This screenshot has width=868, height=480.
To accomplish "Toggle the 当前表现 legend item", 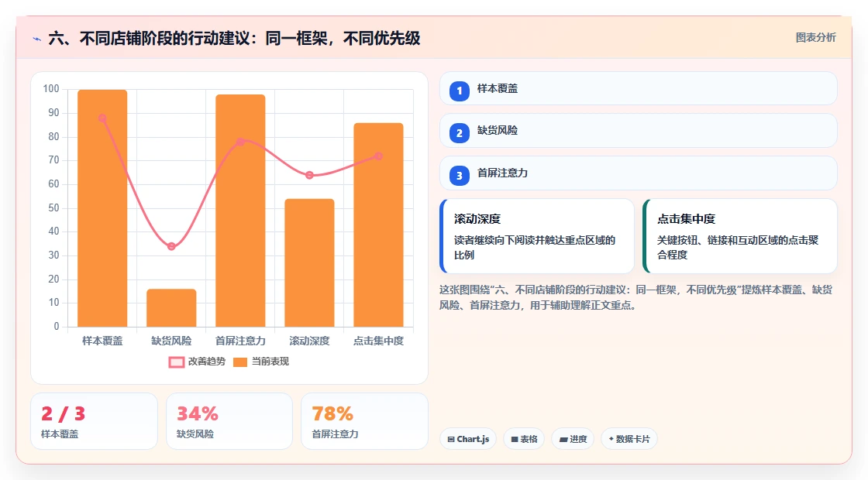I will click(x=260, y=362).
